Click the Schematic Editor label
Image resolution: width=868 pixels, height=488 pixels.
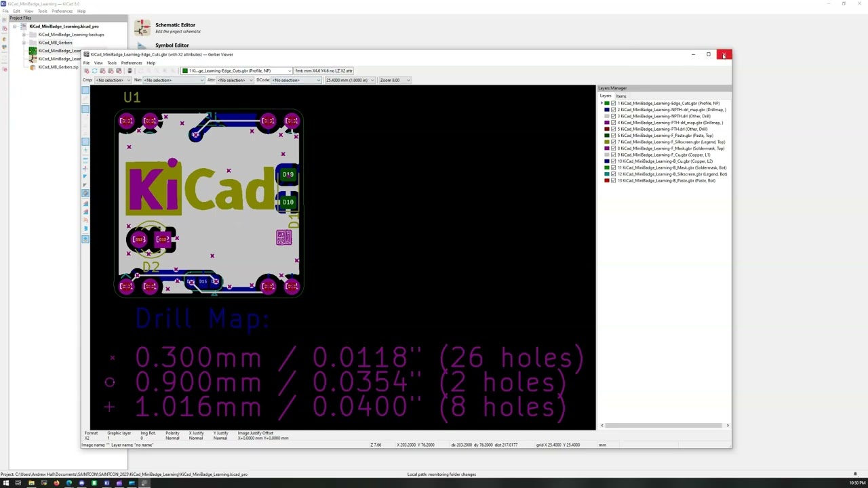[x=175, y=25]
